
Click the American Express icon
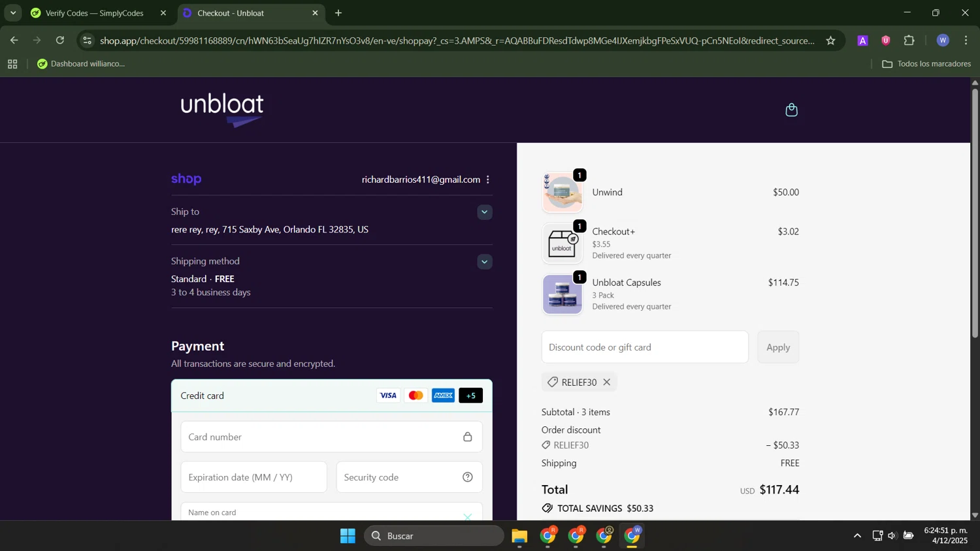tap(443, 396)
